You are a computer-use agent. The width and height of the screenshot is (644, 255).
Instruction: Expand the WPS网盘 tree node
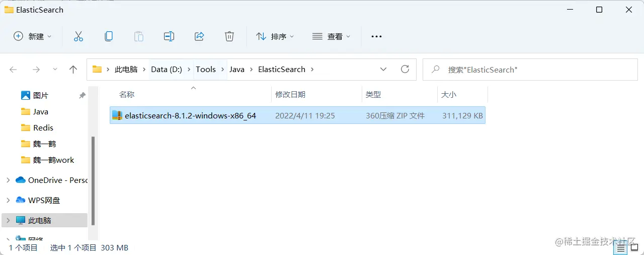pyautogui.click(x=8, y=200)
